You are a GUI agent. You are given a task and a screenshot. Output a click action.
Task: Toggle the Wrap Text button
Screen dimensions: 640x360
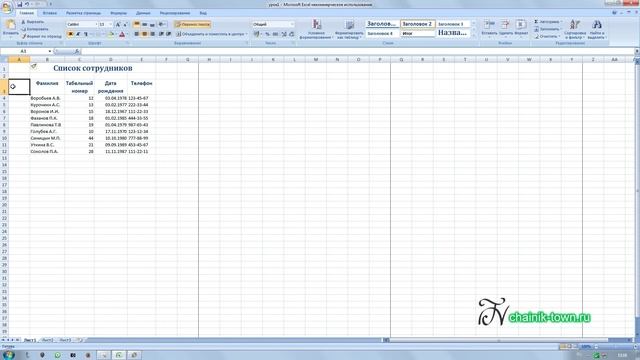pyautogui.click(x=193, y=24)
